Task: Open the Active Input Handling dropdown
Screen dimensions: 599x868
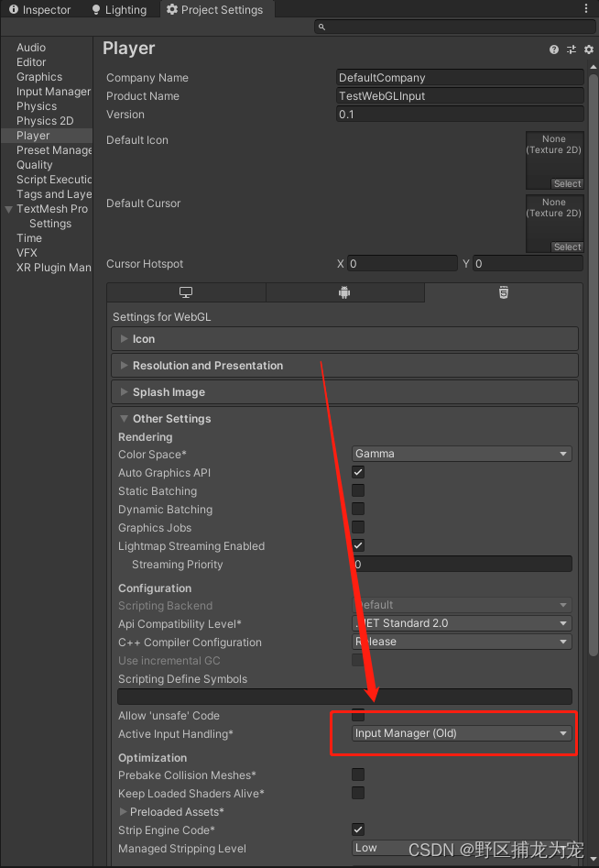Action: tap(461, 733)
